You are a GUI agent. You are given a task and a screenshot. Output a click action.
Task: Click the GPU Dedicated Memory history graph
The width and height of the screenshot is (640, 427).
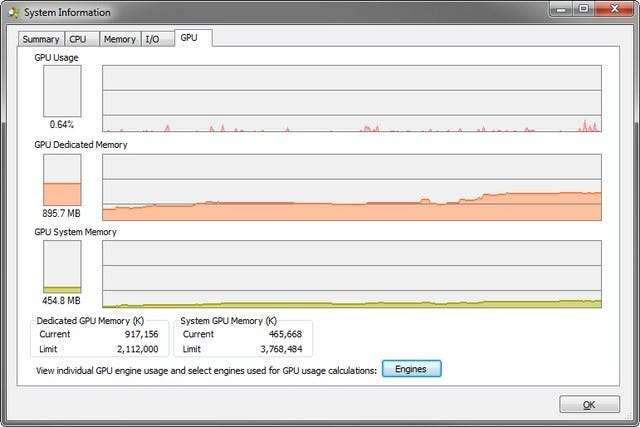[x=352, y=187]
